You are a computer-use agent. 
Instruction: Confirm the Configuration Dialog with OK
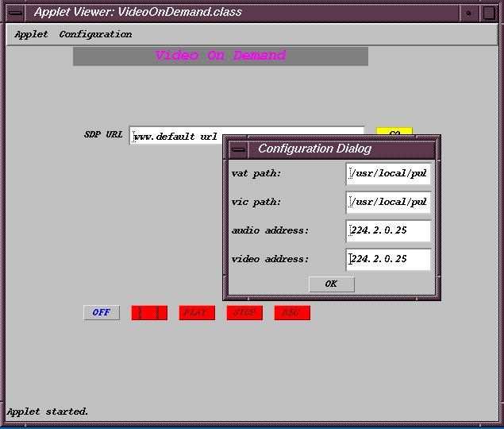coord(331,284)
